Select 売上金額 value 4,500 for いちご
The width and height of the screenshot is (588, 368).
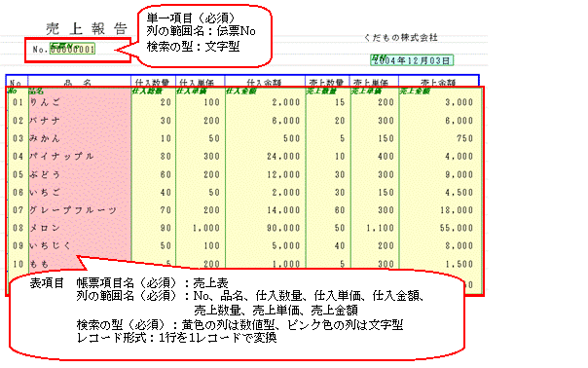459,193
